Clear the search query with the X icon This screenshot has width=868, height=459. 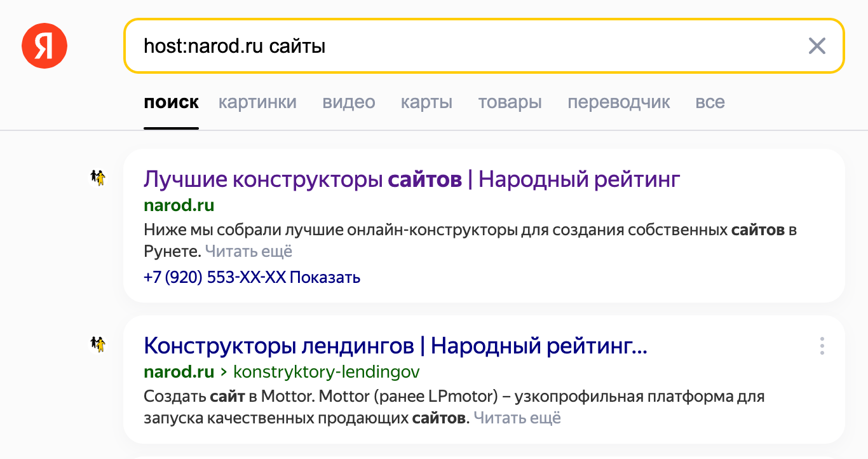(x=817, y=46)
